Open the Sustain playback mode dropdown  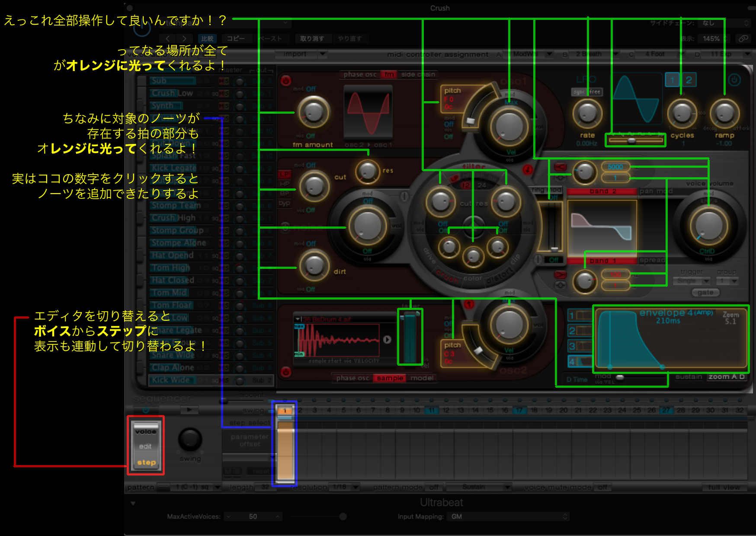[479, 487]
